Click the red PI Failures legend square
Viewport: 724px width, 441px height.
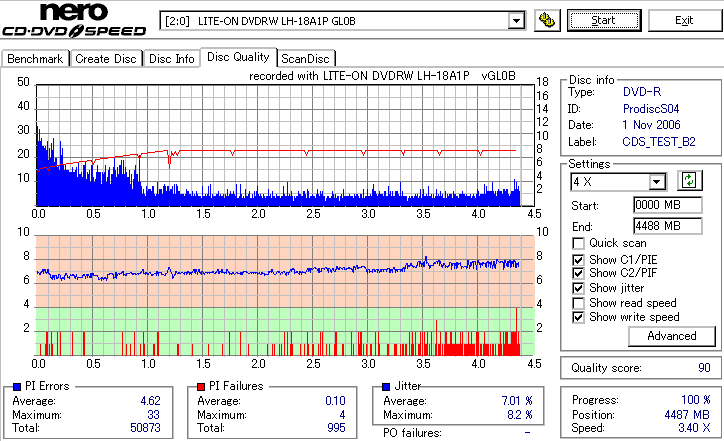tap(201, 387)
